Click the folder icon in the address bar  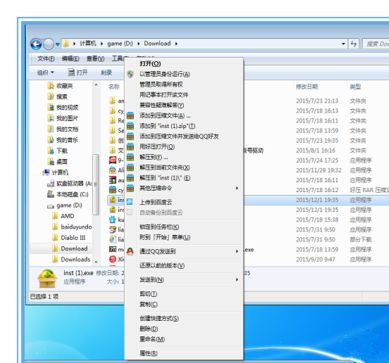coord(66,44)
